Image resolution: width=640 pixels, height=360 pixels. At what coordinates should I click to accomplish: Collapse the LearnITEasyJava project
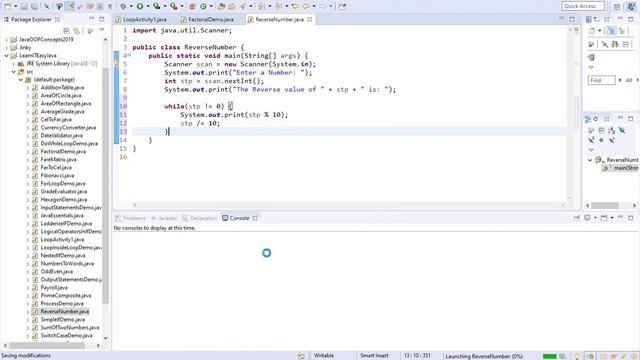(6, 56)
